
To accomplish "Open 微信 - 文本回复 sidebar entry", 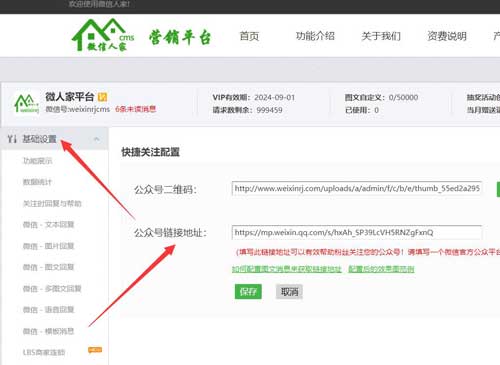I will 48,225.
